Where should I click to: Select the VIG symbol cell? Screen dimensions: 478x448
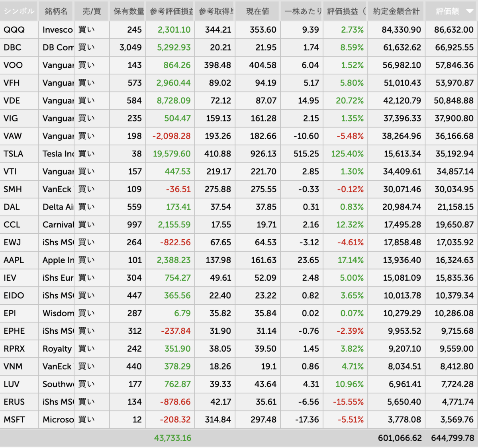point(19,118)
